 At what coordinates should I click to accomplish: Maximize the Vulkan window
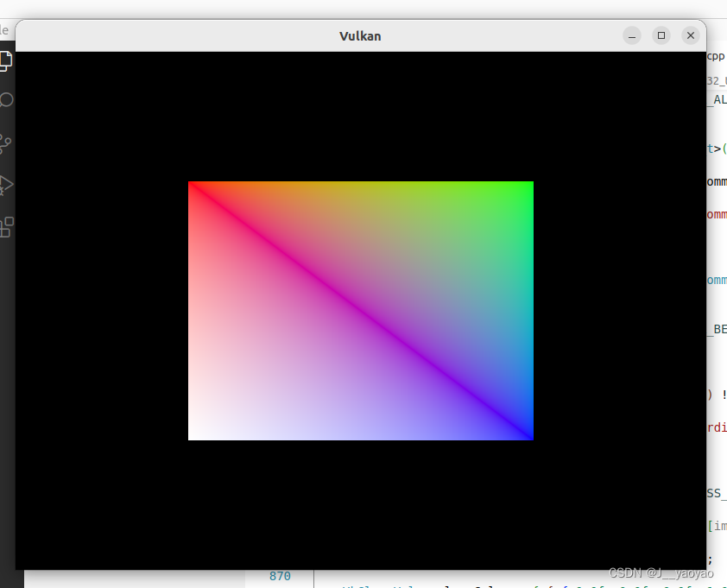point(661,35)
